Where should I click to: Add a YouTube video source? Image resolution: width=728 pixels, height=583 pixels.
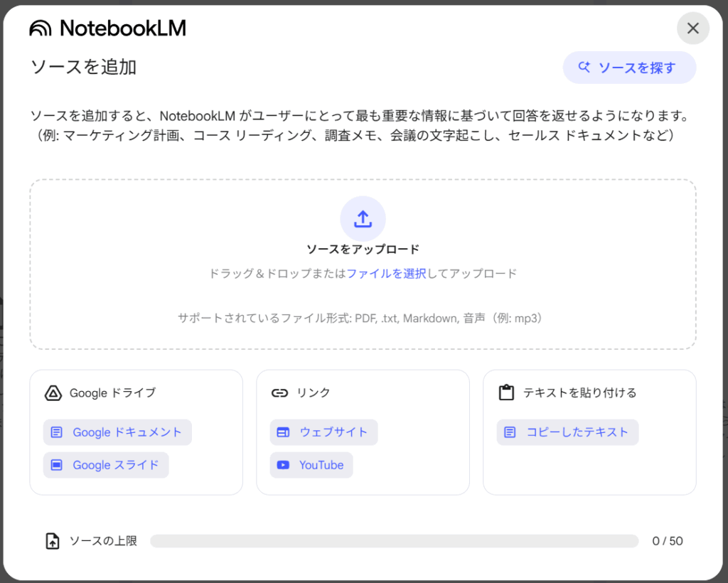point(311,465)
